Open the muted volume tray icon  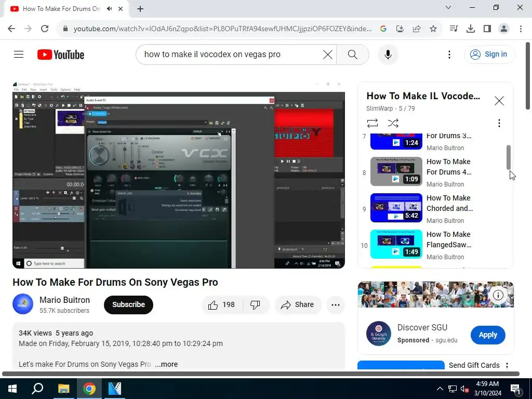(x=464, y=389)
